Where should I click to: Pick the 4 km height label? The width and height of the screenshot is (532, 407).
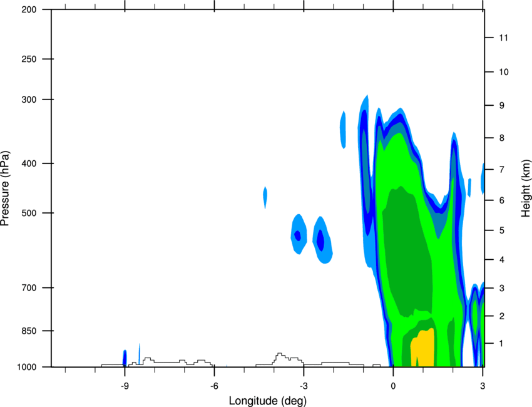501,260
